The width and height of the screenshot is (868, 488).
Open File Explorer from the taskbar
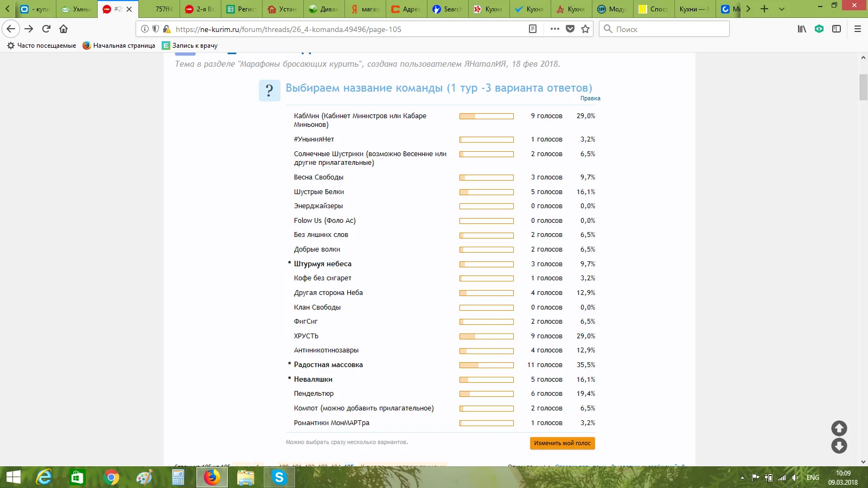(246, 477)
